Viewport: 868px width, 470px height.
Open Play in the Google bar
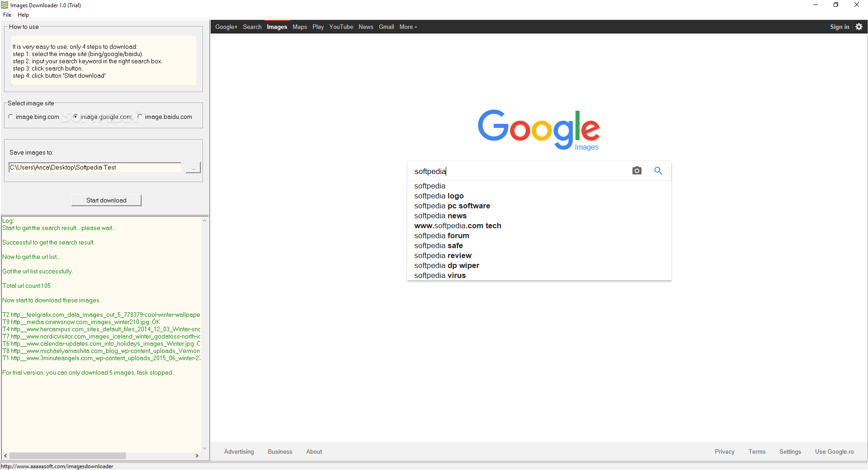click(x=318, y=27)
